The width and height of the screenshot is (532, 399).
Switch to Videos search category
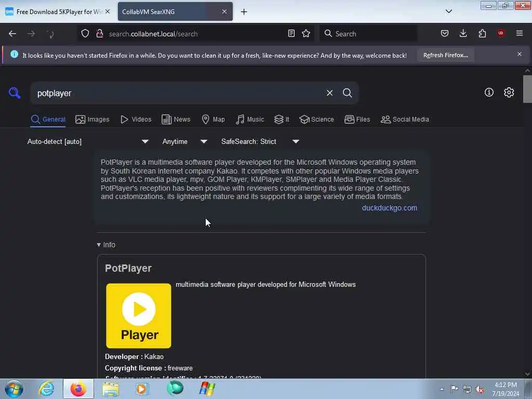(136, 119)
